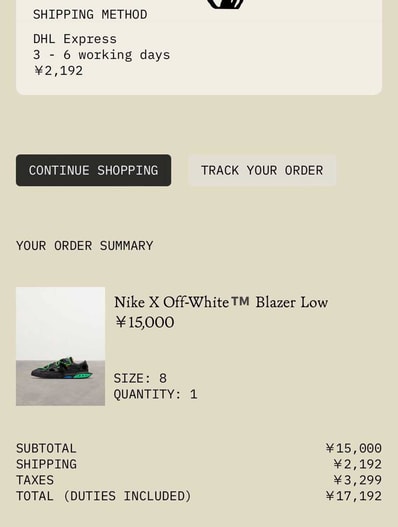Select the SIZE: 8 text
This screenshot has height=527, width=398.
(140, 378)
